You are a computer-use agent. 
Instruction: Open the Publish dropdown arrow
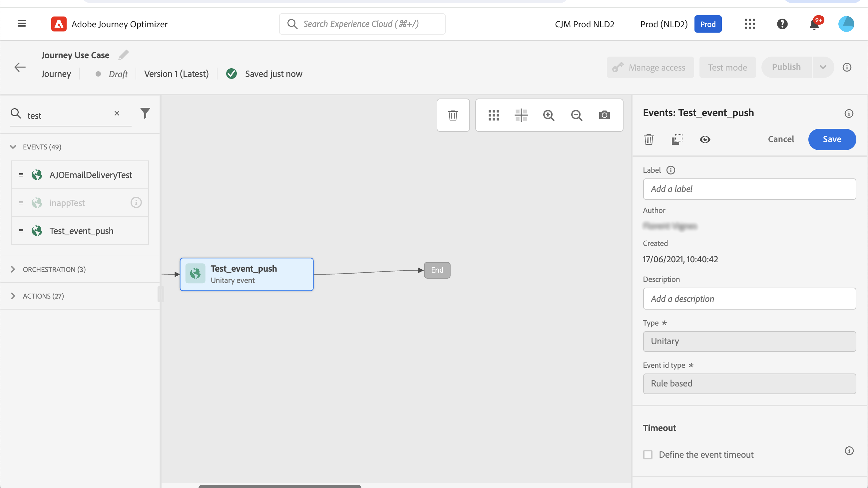click(823, 67)
